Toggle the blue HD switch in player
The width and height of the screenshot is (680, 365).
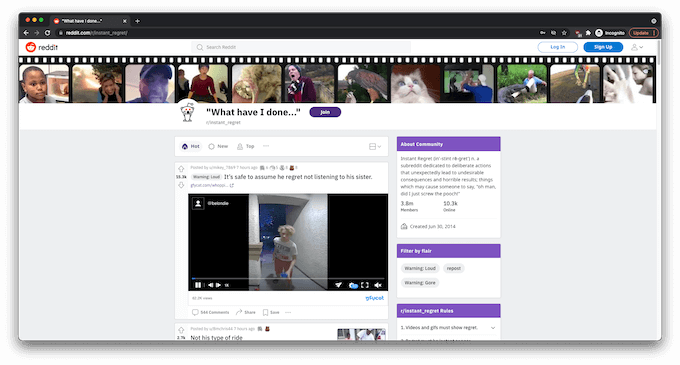click(x=353, y=285)
